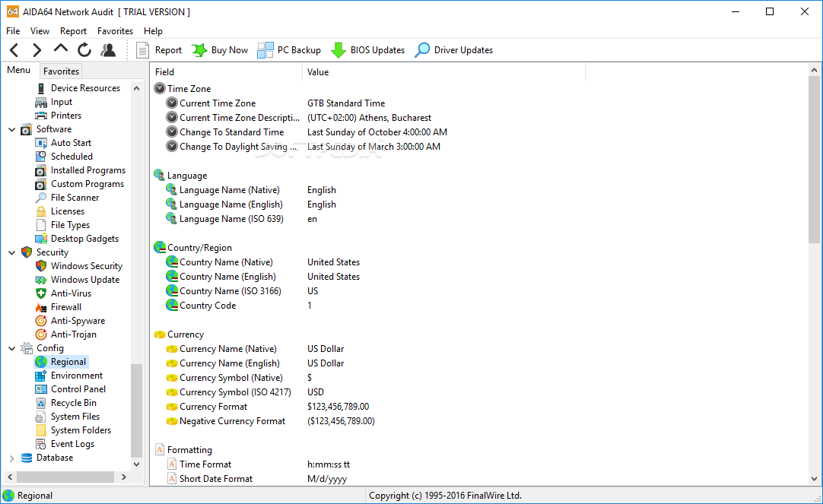
Task: Open Anti-Spyware in tree
Action: pos(70,321)
